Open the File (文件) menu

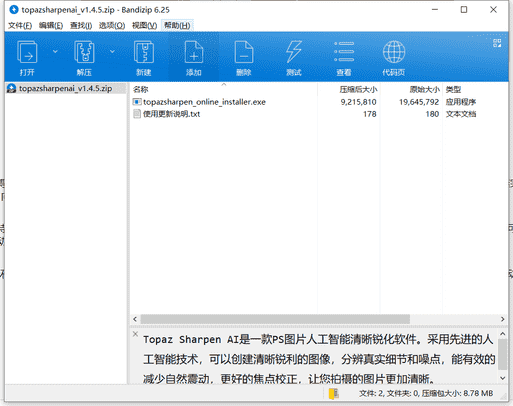click(20, 26)
